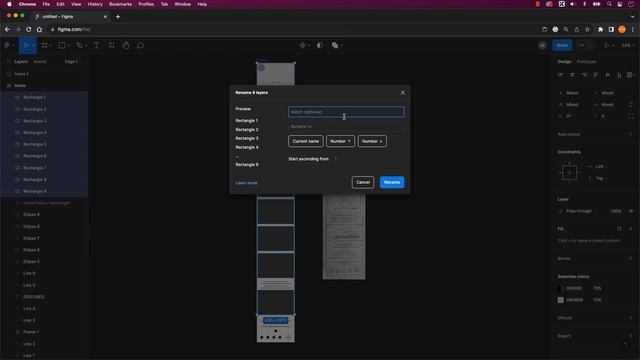
Task: Toggle layer visibility eye in Layer section
Action: coord(631,211)
